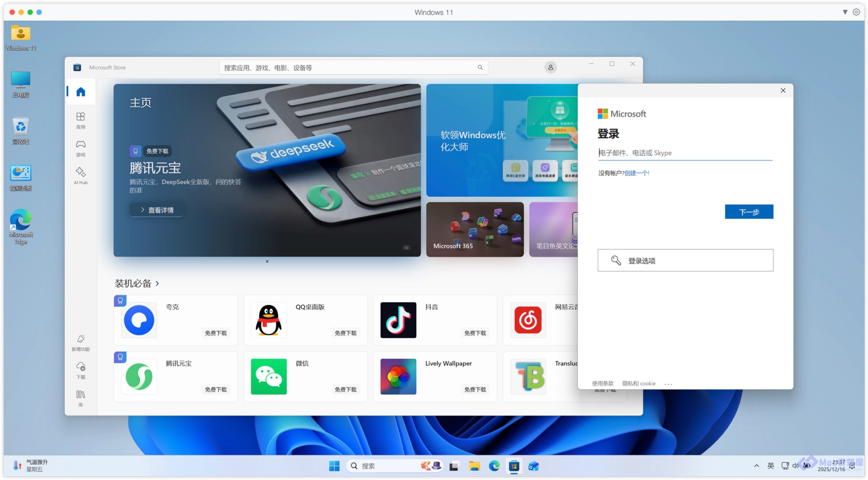The image size is (868, 480).
Task: Click the user profile icon in Store header
Action: (550, 67)
